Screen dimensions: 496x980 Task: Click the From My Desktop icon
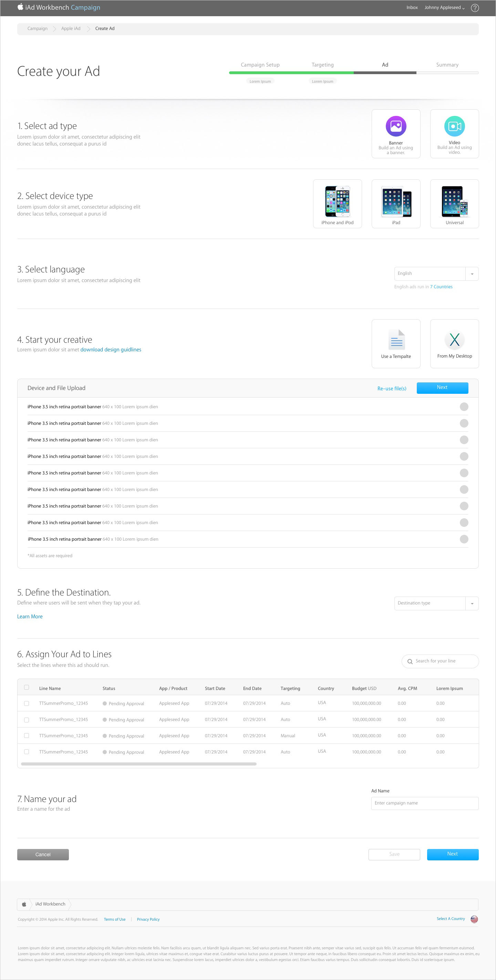click(x=454, y=339)
